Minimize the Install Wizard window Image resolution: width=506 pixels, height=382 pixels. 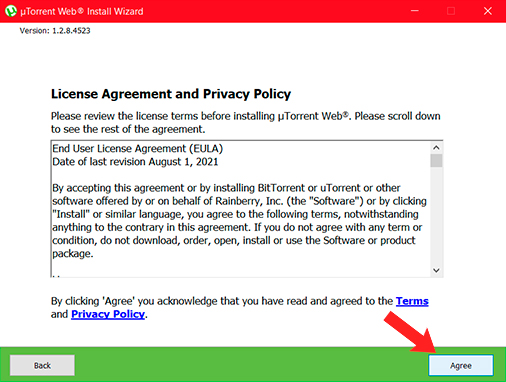[x=414, y=11]
